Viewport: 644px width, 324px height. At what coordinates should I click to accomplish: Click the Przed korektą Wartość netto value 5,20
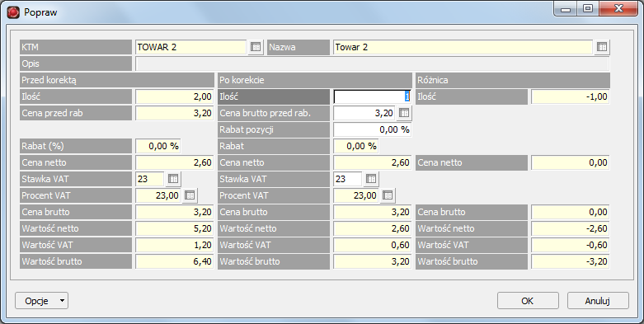click(175, 228)
